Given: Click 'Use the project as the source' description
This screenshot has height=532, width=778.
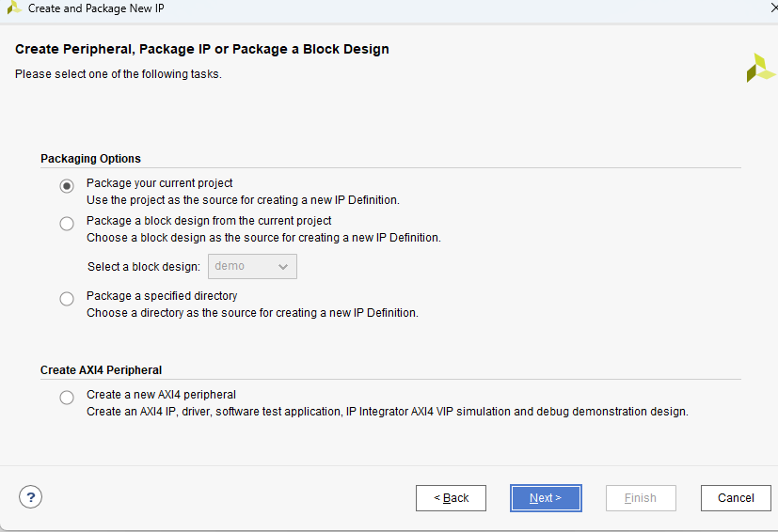Looking at the screenshot, I should click(x=243, y=200).
